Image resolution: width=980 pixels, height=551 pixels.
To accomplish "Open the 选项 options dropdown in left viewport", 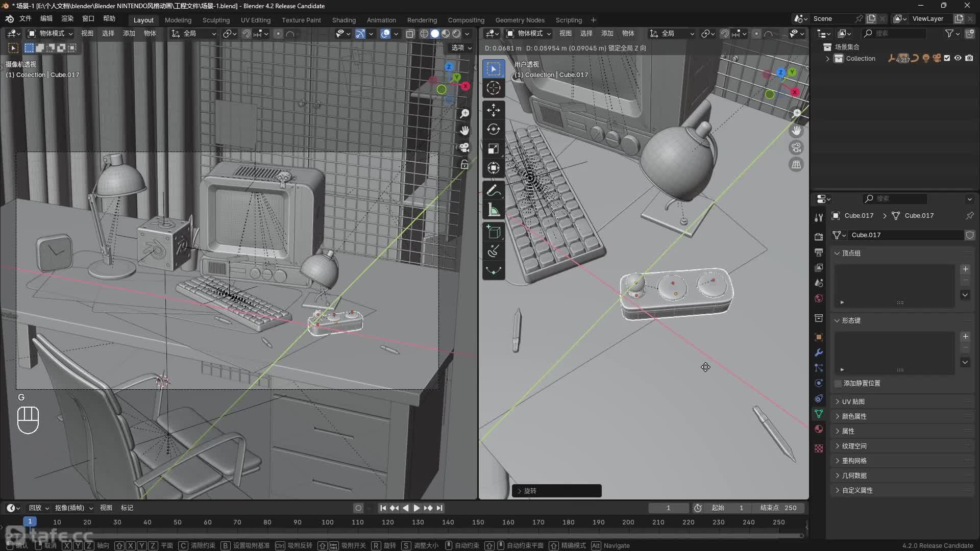I will point(461,47).
